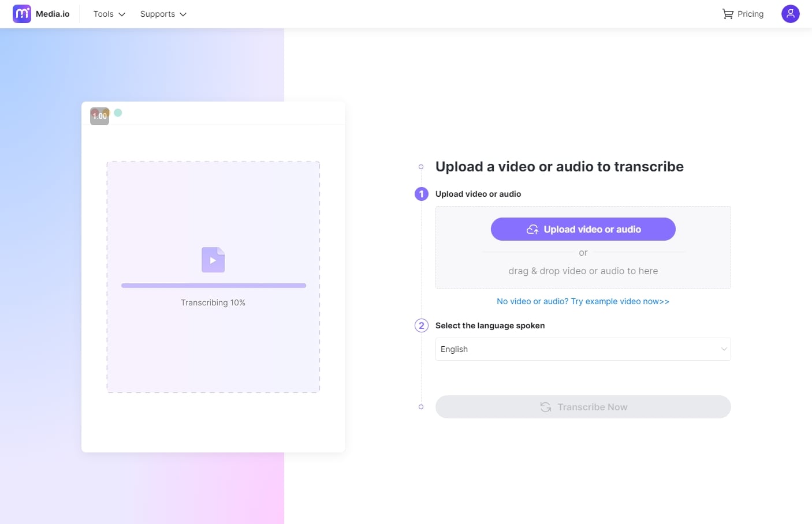This screenshot has width=812, height=524.
Task: Open Pricing via the shopping cart icon
Action: (x=727, y=13)
